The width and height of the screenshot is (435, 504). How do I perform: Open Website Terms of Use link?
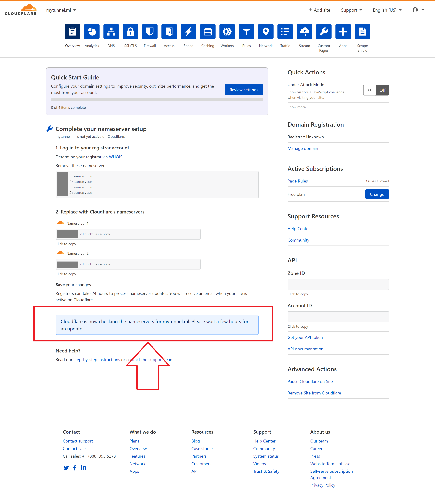click(x=330, y=464)
